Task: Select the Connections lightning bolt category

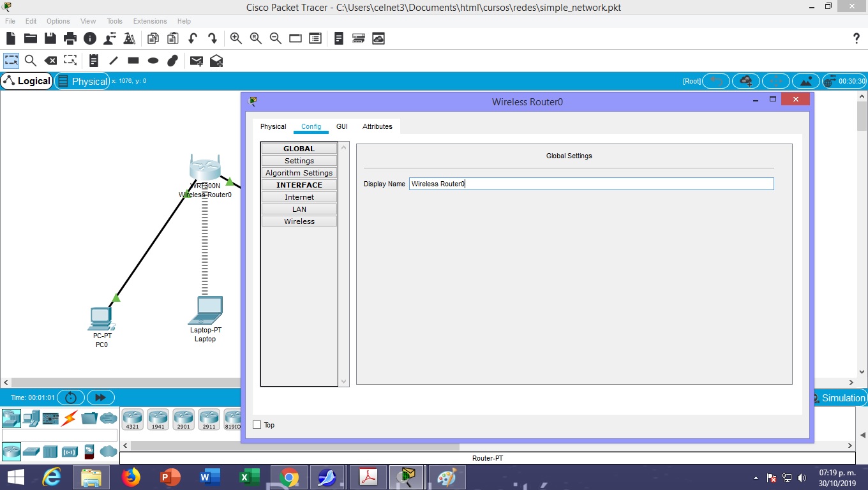Action: (69, 419)
